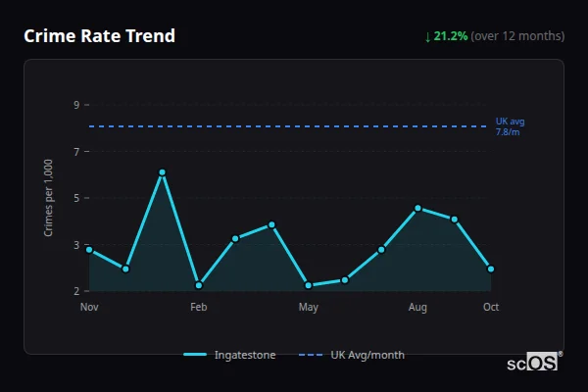
Task: Select the April data point
Action: [x=271, y=225]
